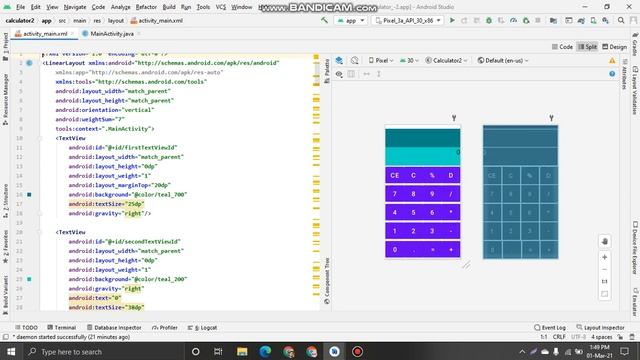Viewport: 640px width, 360px height.
Task: Open the Resource Manager side panel
Action: click(x=6, y=99)
